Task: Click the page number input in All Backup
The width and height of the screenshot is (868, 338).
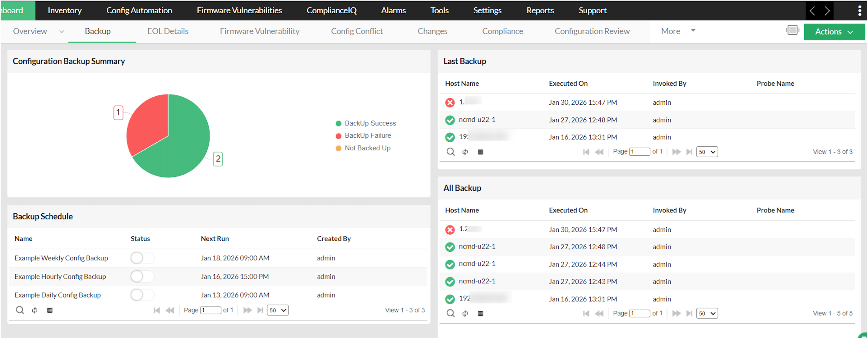Action: click(640, 313)
